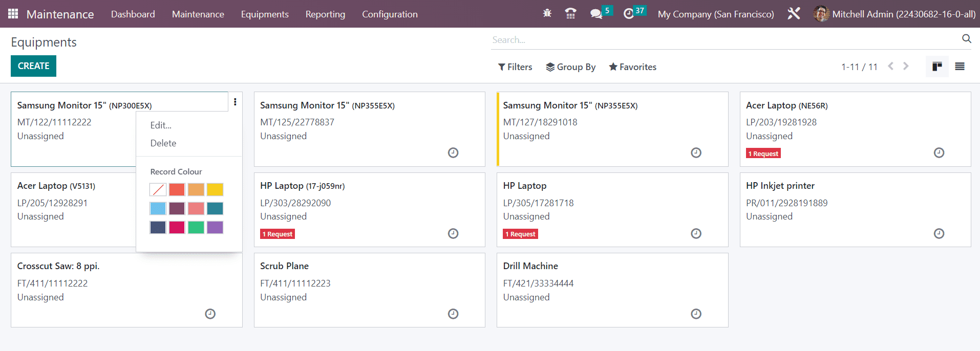Click 1 Request badge on HP Laptop 17-j059nr
The height and width of the screenshot is (351, 980).
point(278,234)
